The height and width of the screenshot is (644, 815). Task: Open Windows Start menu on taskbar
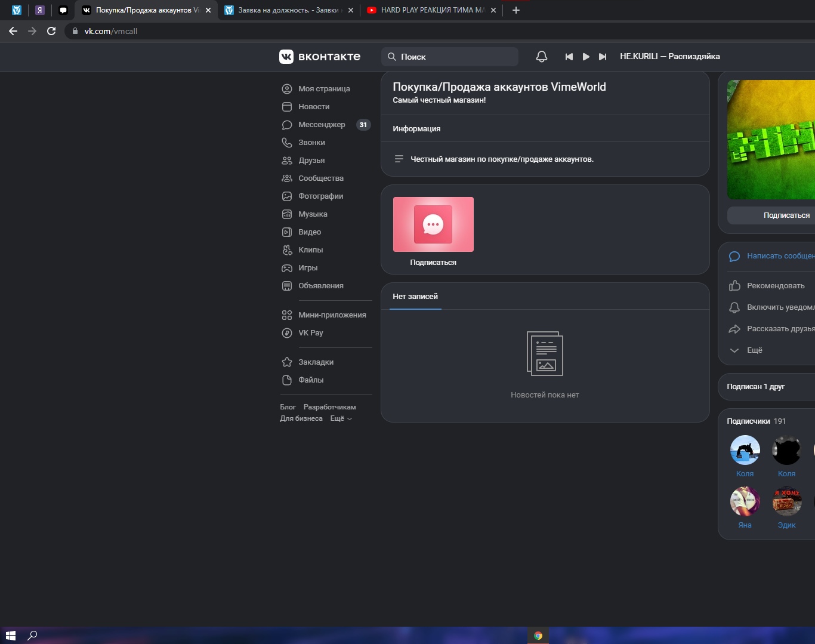(x=10, y=636)
